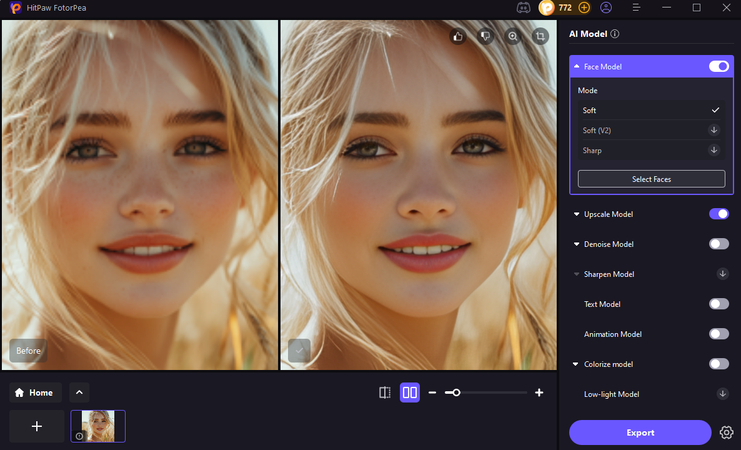Toggle the Face Model switch
Viewport: 741px width, 450px height.
tap(719, 67)
